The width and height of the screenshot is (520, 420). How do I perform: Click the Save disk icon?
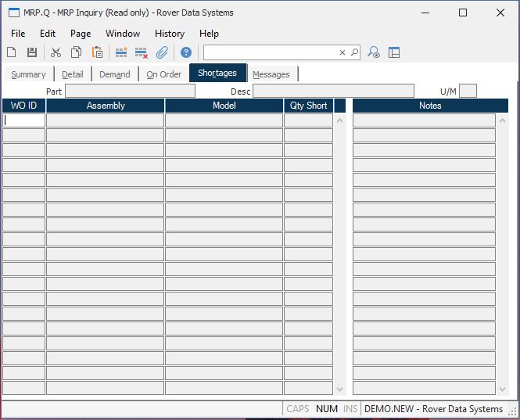pos(32,52)
